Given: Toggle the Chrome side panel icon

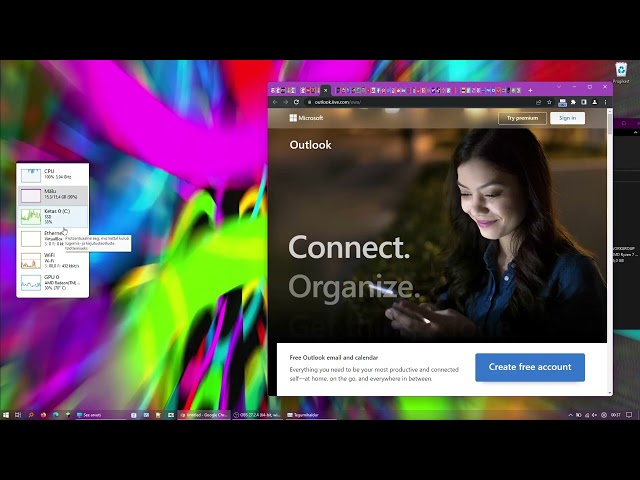Looking at the screenshot, I should click(584, 102).
